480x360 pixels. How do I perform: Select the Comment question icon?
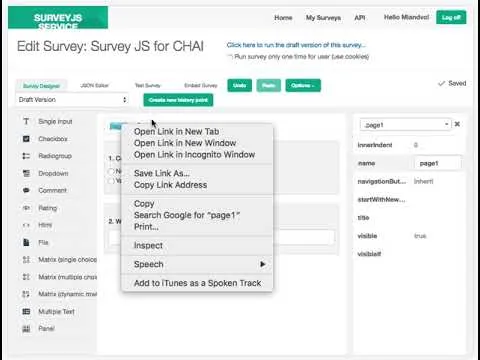[26, 190]
